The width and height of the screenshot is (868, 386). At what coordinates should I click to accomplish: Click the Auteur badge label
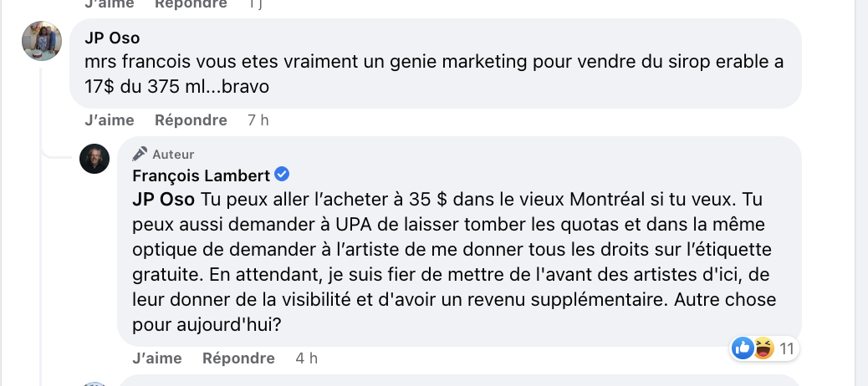[173, 155]
